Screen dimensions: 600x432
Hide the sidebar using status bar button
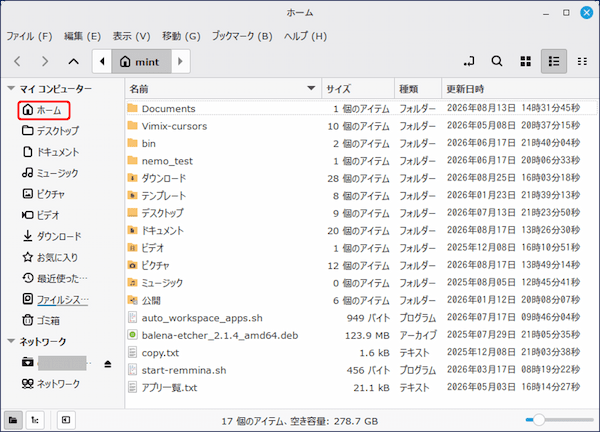66,420
